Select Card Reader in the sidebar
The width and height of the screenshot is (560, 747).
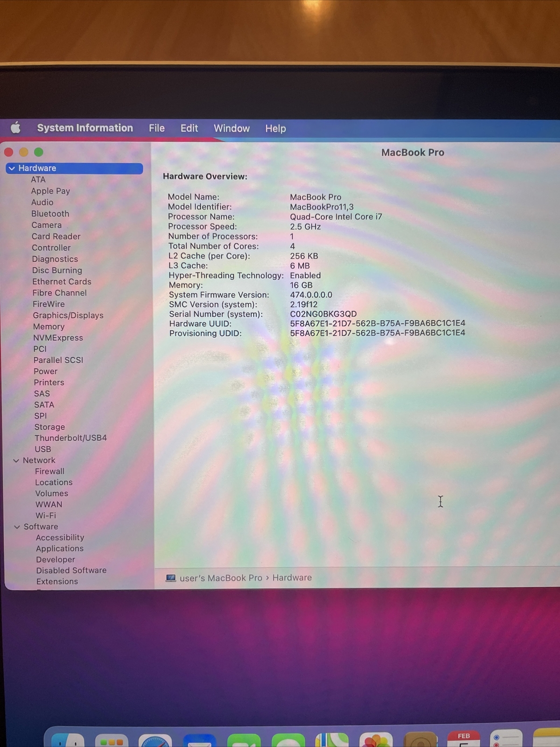(x=56, y=236)
